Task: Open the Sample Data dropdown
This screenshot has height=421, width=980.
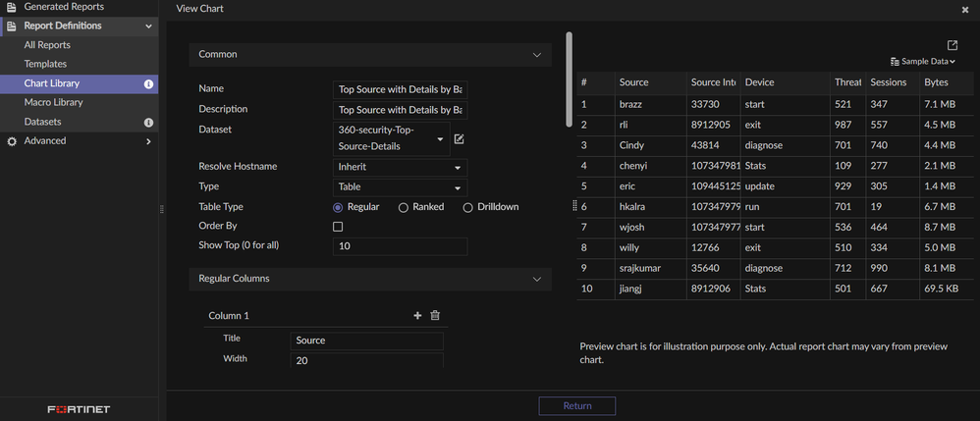Action: (x=923, y=62)
